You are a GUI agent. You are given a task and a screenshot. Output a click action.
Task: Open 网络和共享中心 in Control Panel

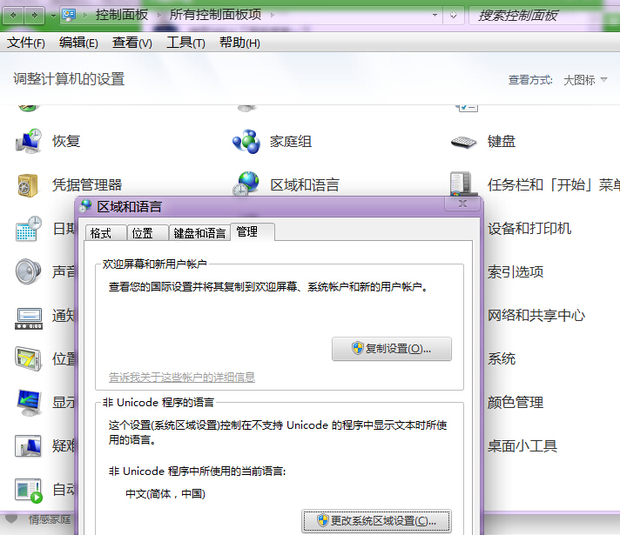pos(536,316)
